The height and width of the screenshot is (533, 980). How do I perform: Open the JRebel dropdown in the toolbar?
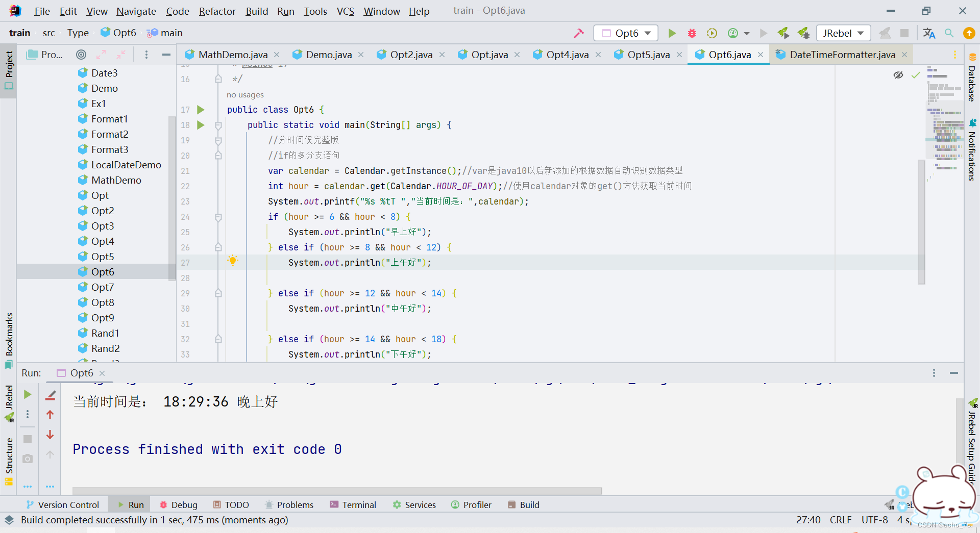843,33
